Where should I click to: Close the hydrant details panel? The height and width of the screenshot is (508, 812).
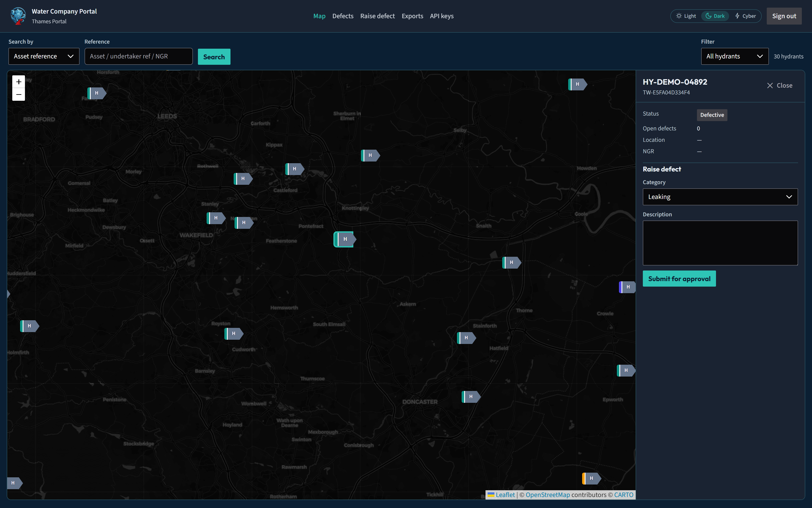tap(779, 86)
